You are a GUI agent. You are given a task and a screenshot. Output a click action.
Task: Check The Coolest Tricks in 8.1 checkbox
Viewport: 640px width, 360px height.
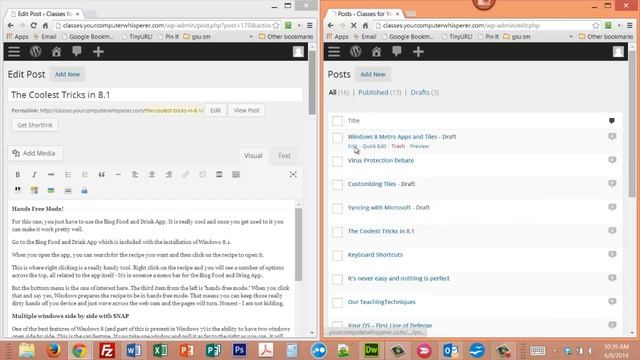[x=337, y=232]
